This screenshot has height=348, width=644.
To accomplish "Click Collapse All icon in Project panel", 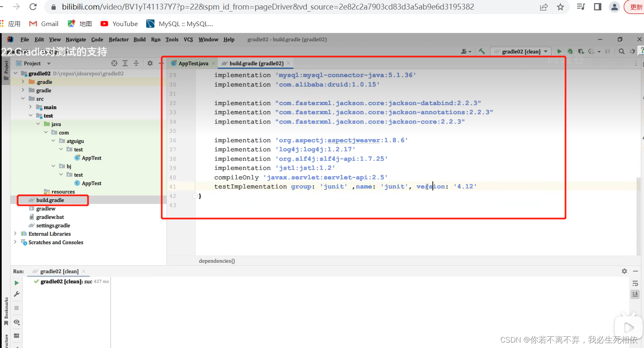I will click(136, 63).
